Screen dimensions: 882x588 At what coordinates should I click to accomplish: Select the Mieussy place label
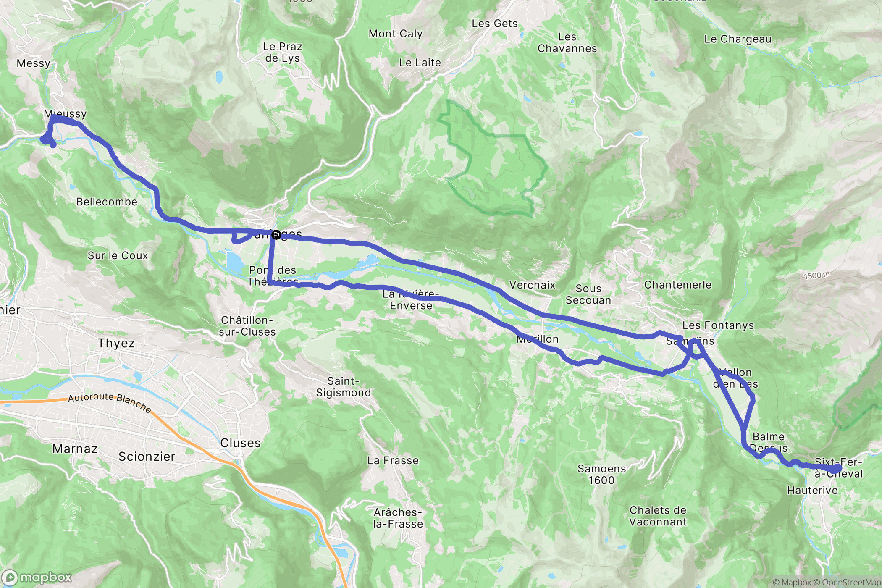(65, 113)
